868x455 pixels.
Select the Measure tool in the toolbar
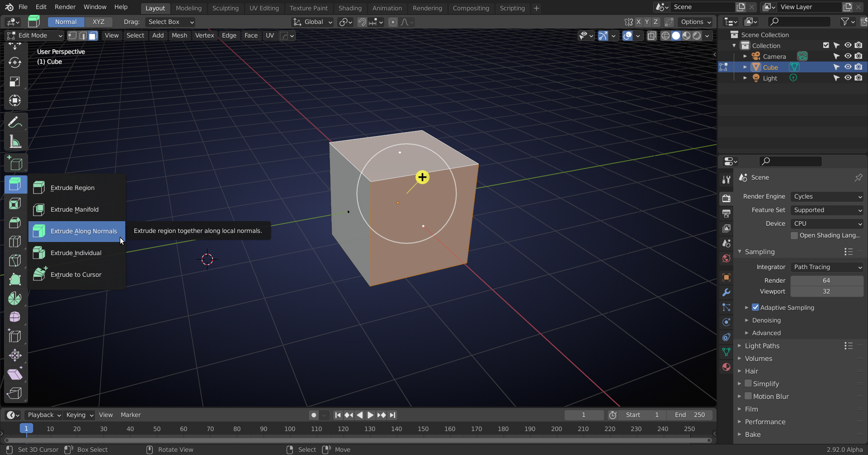coord(15,142)
